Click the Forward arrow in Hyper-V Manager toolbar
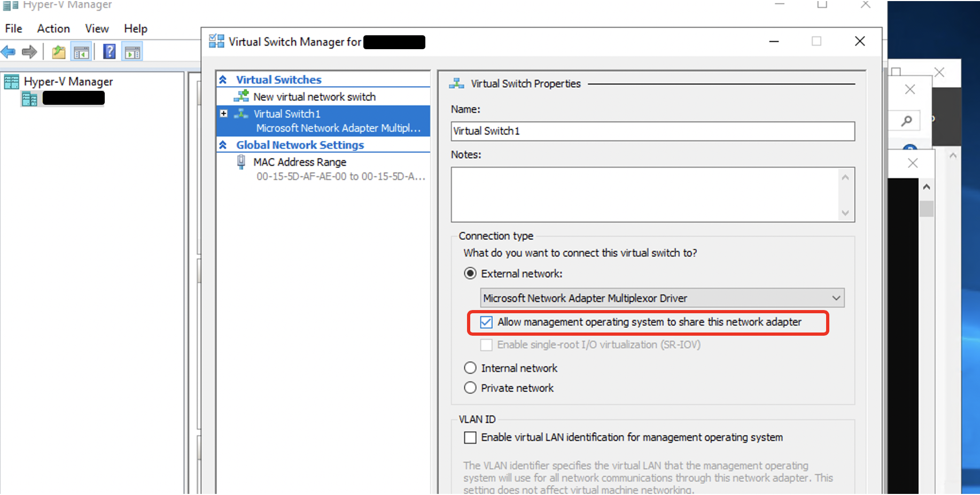The height and width of the screenshot is (495, 980). click(x=29, y=52)
